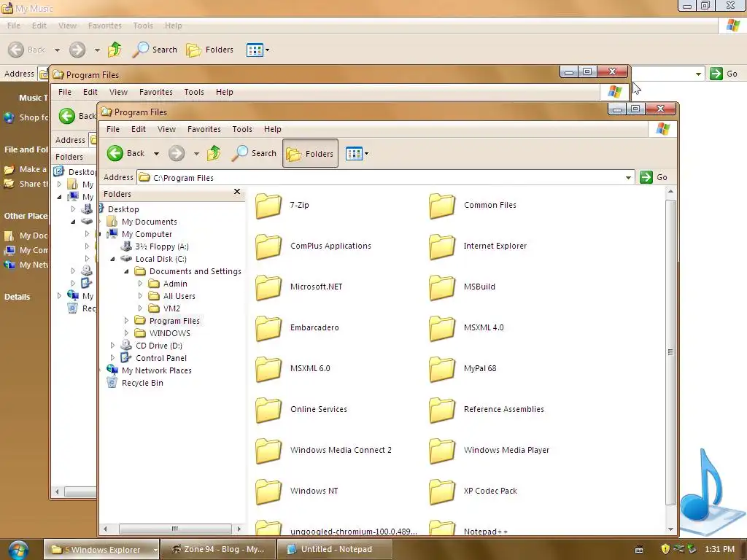Switch to Zone 94 - Blog taskbar button
Screen dimensions: 747x560
[218, 550]
